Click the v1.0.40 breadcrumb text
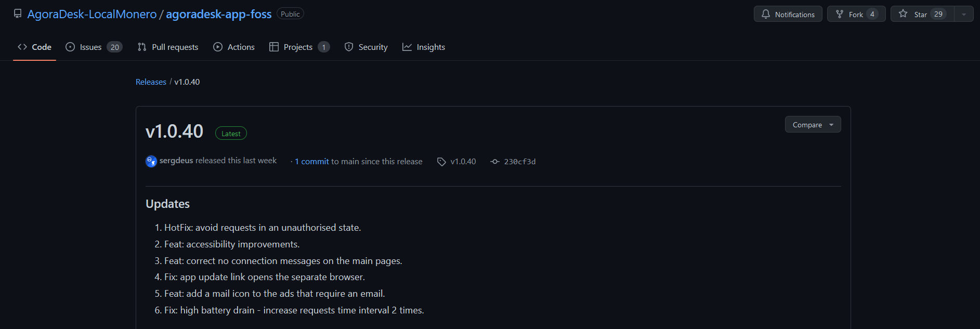Screen dimensions: 980x329 pos(187,82)
